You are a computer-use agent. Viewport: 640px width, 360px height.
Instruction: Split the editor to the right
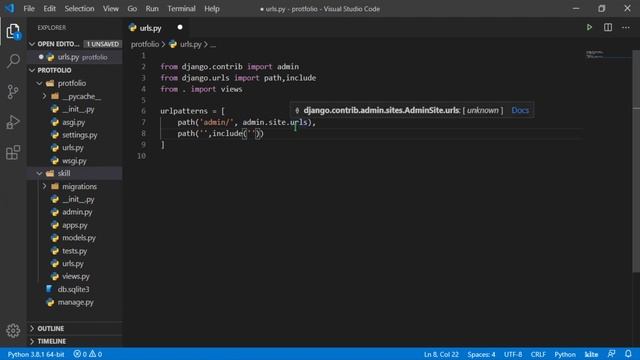(x=608, y=27)
